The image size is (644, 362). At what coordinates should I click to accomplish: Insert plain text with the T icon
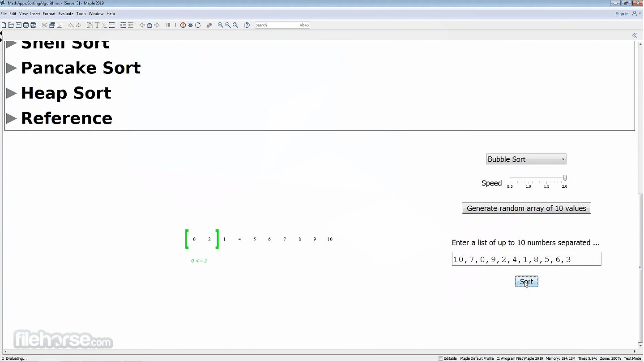(x=97, y=25)
